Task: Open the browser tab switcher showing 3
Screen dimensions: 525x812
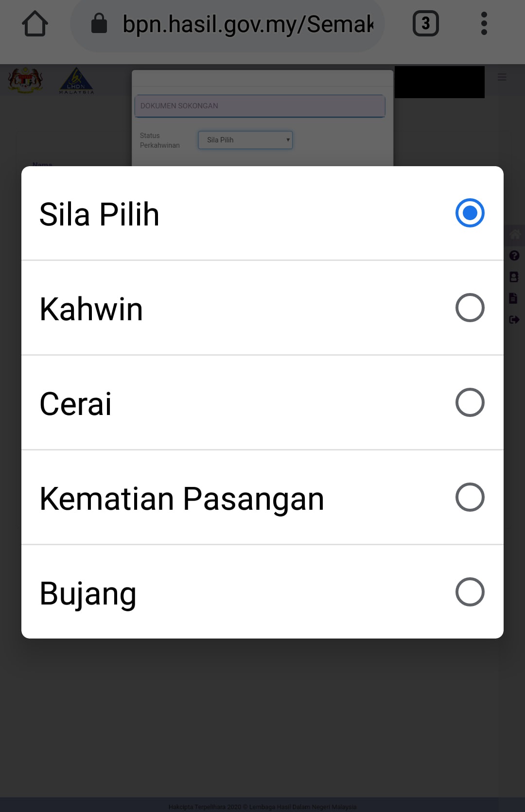Action: (425, 23)
